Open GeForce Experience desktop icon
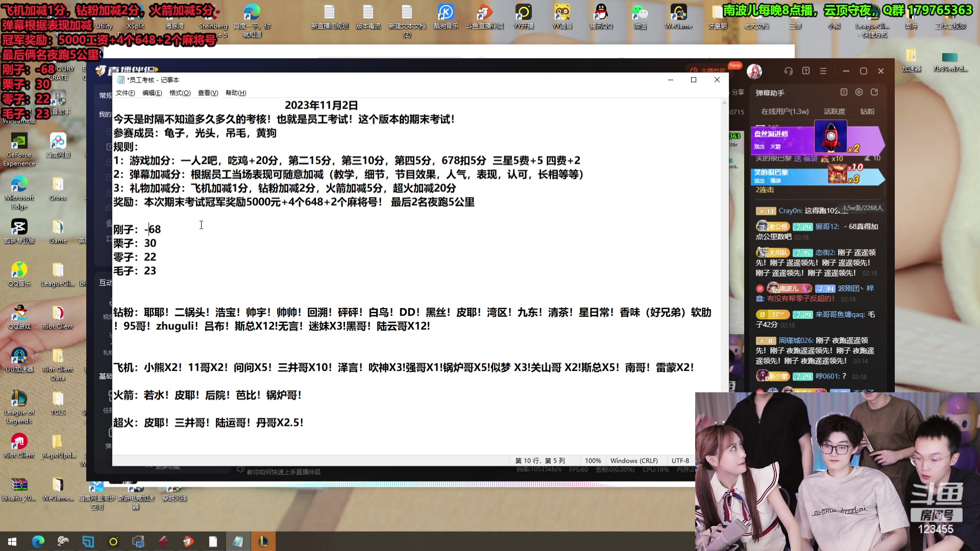The width and height of the screenshot is (980, 551). (x=19, y=149)
